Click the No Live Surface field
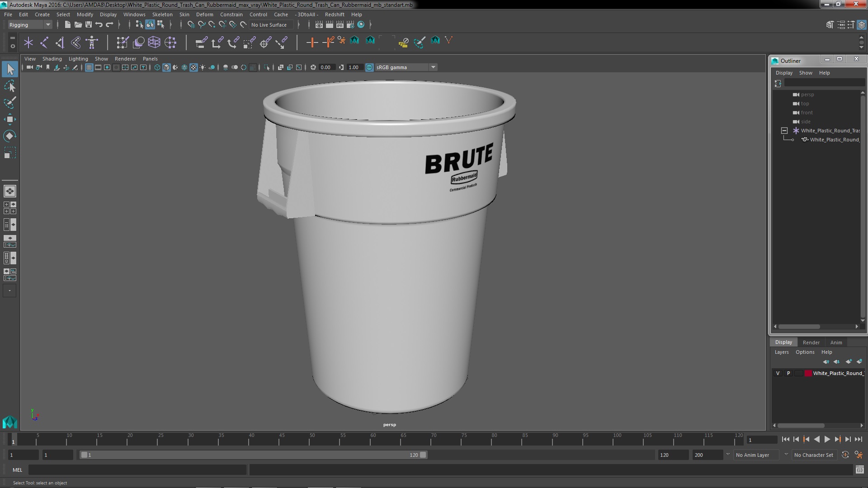 (x=271, y=25)
